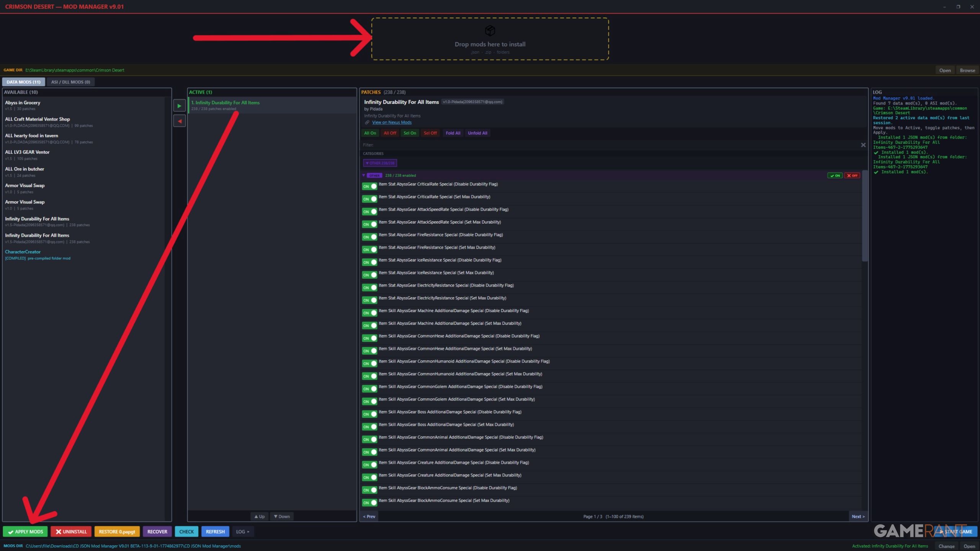Switch to ASI / DLL MODS tab
This screenshot has height=551, width=980.
[70, 82]
